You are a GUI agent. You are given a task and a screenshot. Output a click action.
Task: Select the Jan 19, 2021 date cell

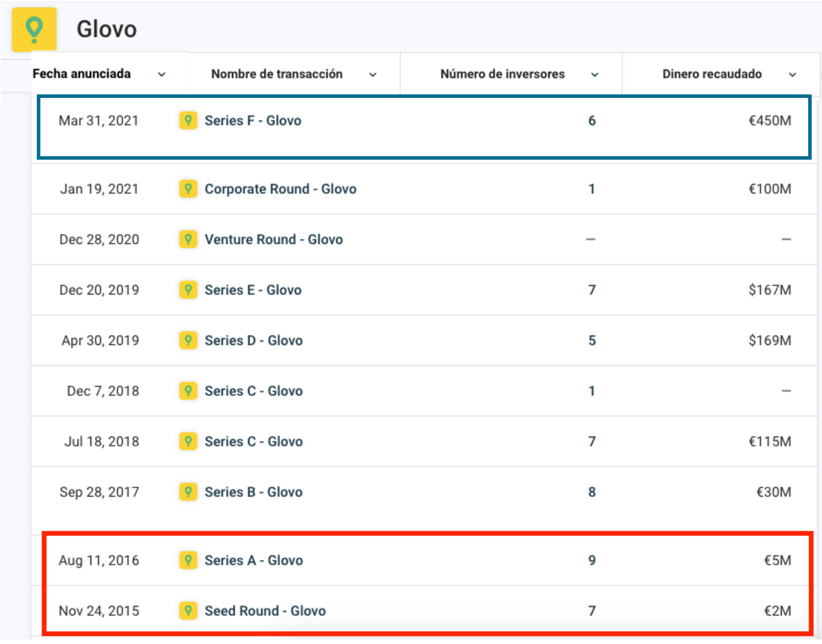[99, 189]
